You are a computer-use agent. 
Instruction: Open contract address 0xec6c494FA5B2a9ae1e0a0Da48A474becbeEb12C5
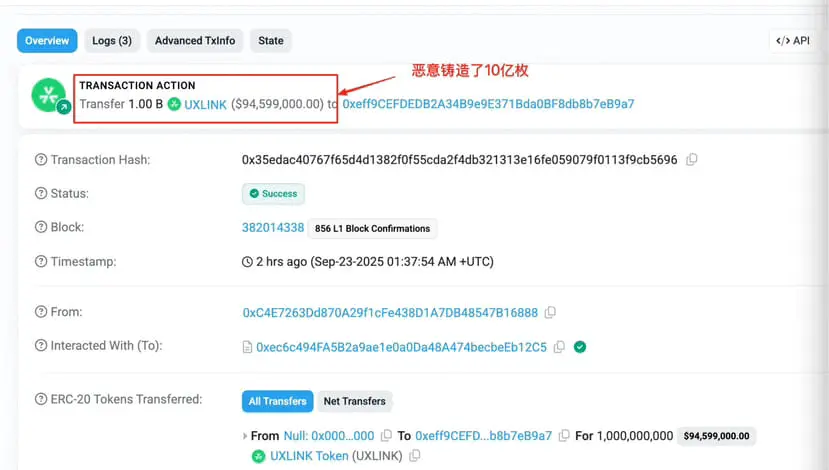[401, 347]
